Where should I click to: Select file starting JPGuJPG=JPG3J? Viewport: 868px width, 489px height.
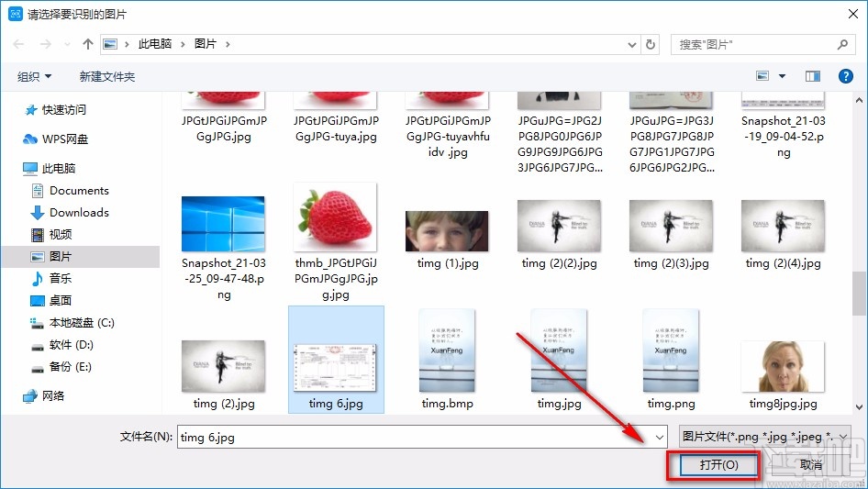click(672, 134)
